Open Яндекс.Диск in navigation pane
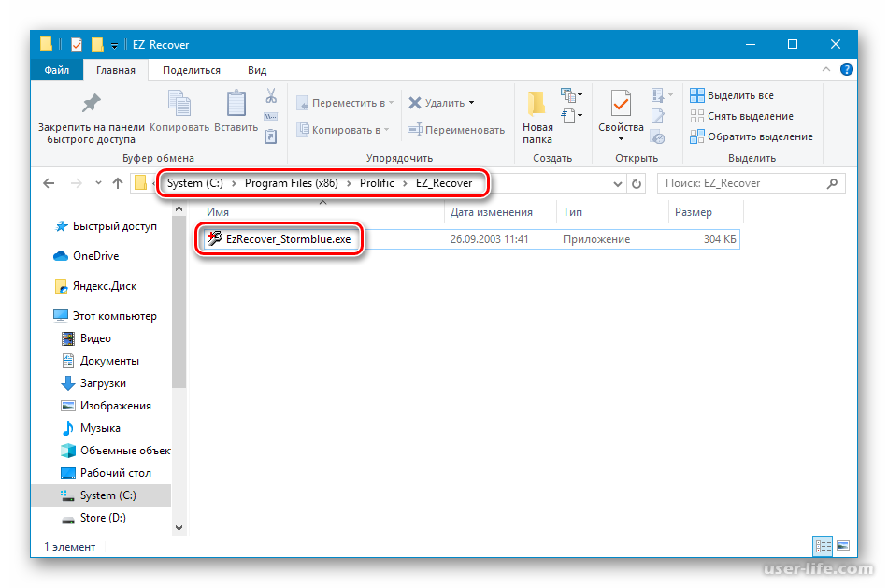Screen dimensions: 888x588 click(95, 286)
